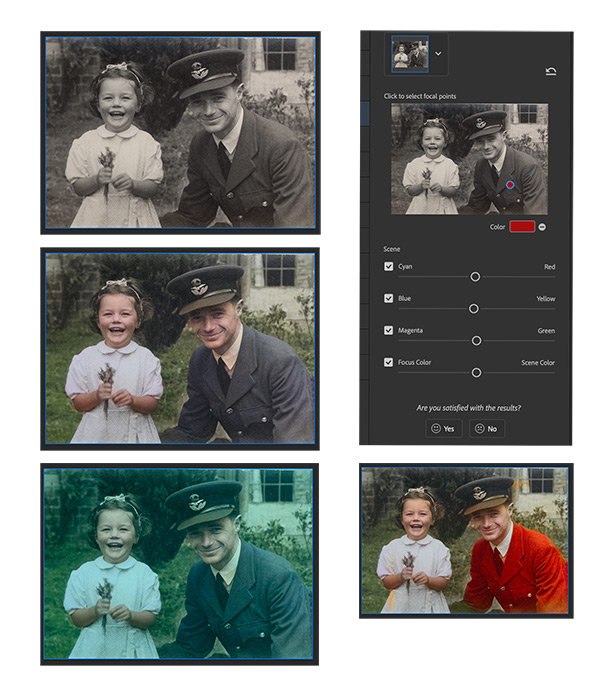
Task: Click the 'Scene' section label
Action: pyautogui.click(x=392, y=249)
